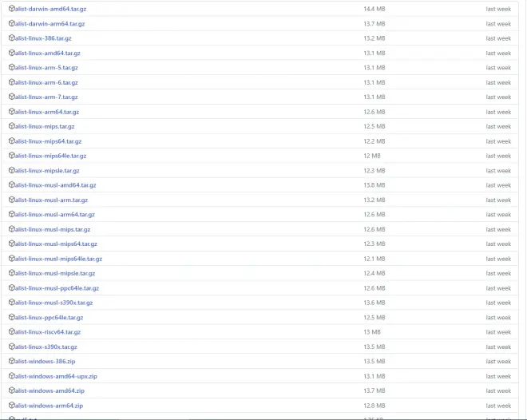This screenshot has width=527, height=420.
Task: Click 13 MB size of linux-riscv64 row
Action: coord(372,332)
